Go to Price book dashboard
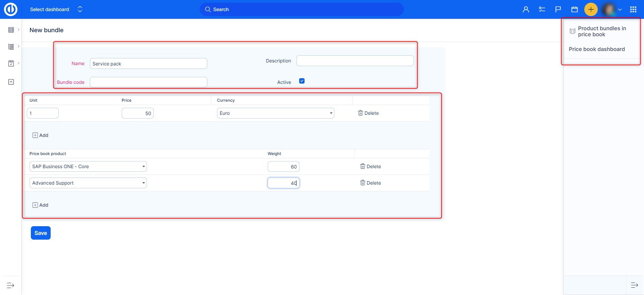Image resolution: width=644 pixels, height=295 pixels. tap(596, 49)
